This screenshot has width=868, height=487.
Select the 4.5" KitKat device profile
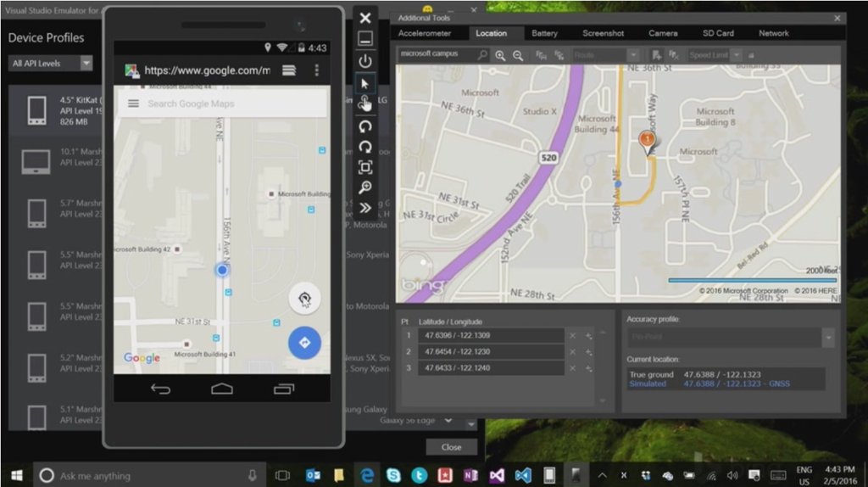click(x=56, y=110)
